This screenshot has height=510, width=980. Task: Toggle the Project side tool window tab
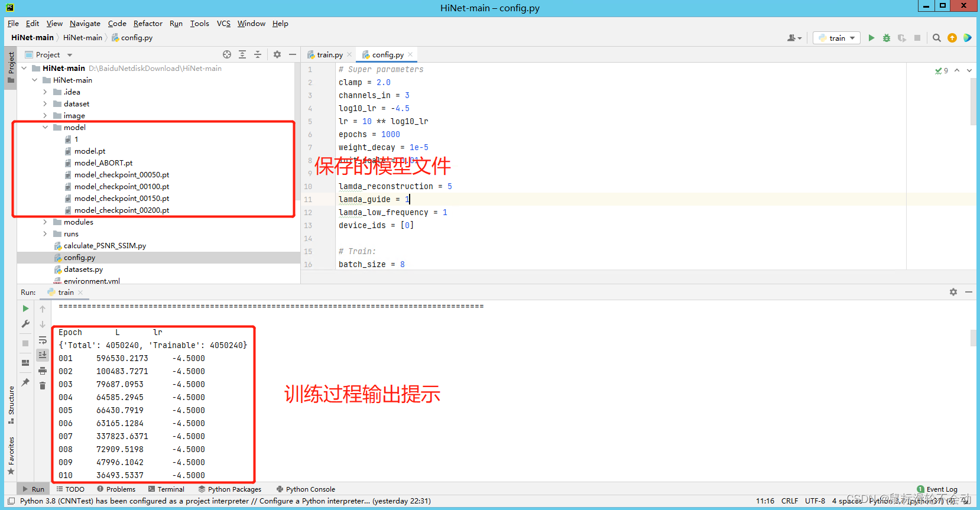(11, 67)
